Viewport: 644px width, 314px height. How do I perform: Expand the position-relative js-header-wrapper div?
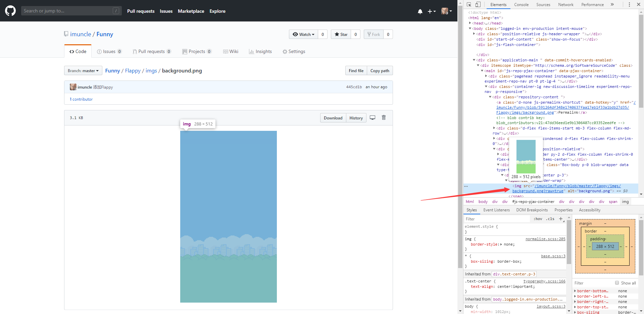(x=474, y=34)
